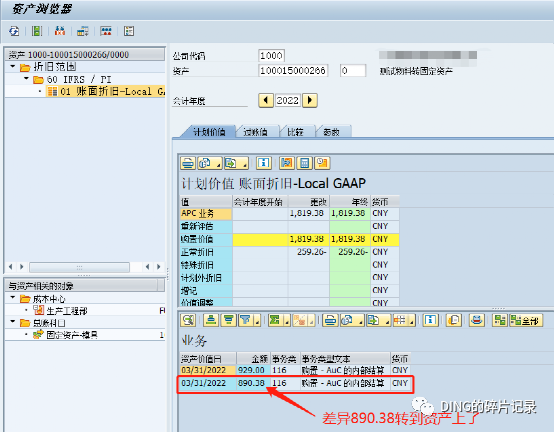Click the depreciation calculation table icon
The width and height of the screenshot is (554, 432).
tap(83, 31)
